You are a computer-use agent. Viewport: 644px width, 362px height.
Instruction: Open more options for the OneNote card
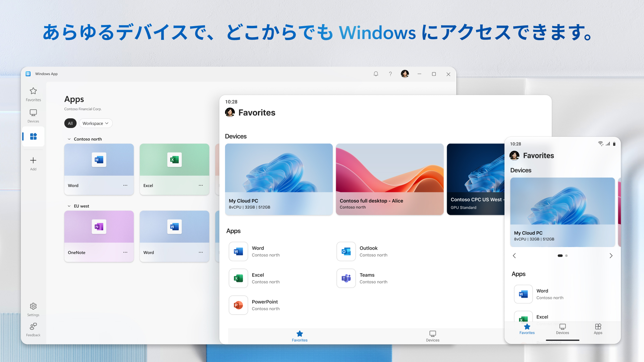coord(125,252)
